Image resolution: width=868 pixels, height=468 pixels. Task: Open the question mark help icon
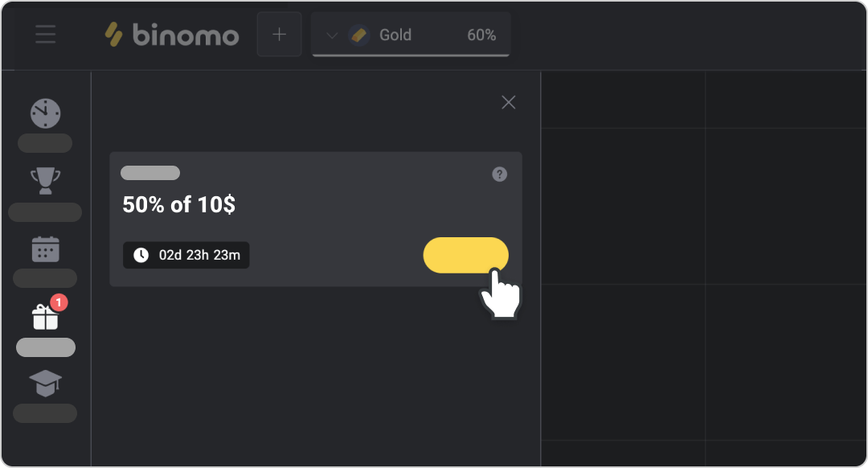499,174
